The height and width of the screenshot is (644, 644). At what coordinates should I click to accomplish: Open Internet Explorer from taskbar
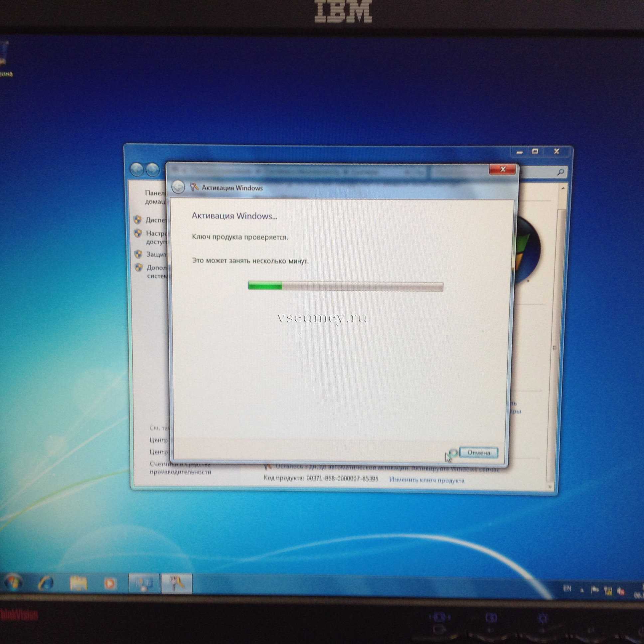[x=46, y=583]
